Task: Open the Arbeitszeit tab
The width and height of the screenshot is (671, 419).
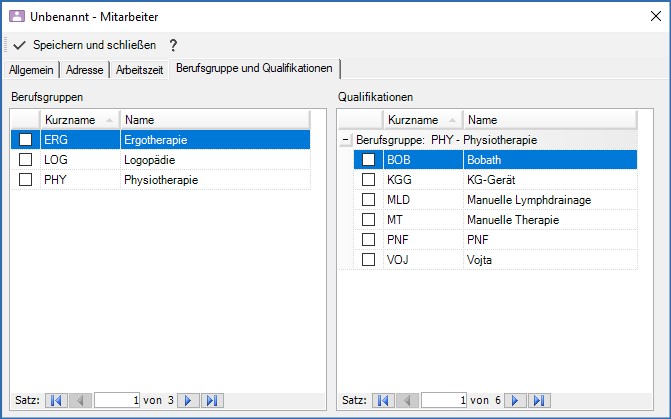Action: 139,70
